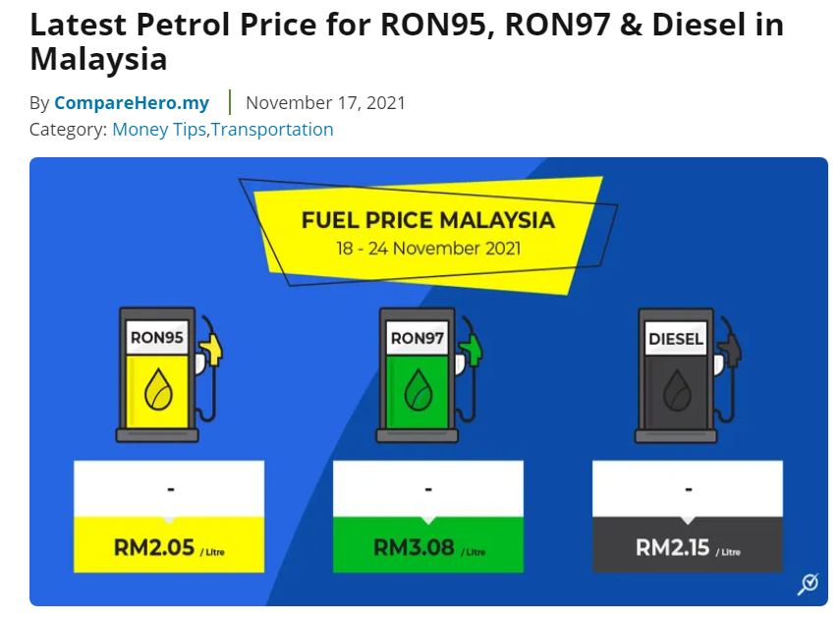This screenshot has height=620, width=840.
Task: Click the RON95 label on the pump
Action: coord(157,338)
